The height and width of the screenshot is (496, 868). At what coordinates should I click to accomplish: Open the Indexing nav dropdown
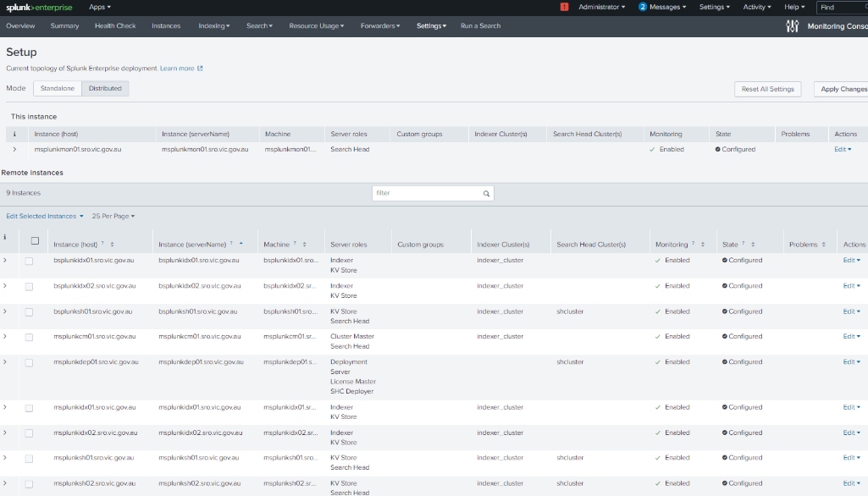coord(213,26)
